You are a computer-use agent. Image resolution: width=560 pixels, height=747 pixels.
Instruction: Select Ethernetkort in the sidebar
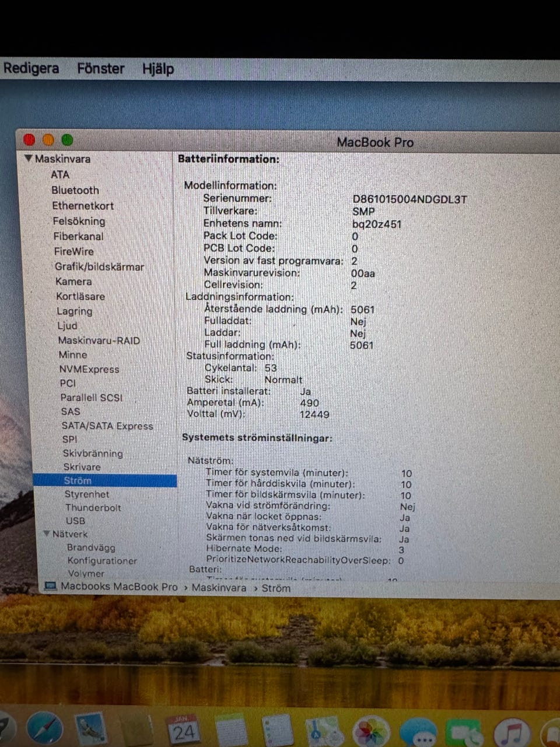[x=83, y=205]
